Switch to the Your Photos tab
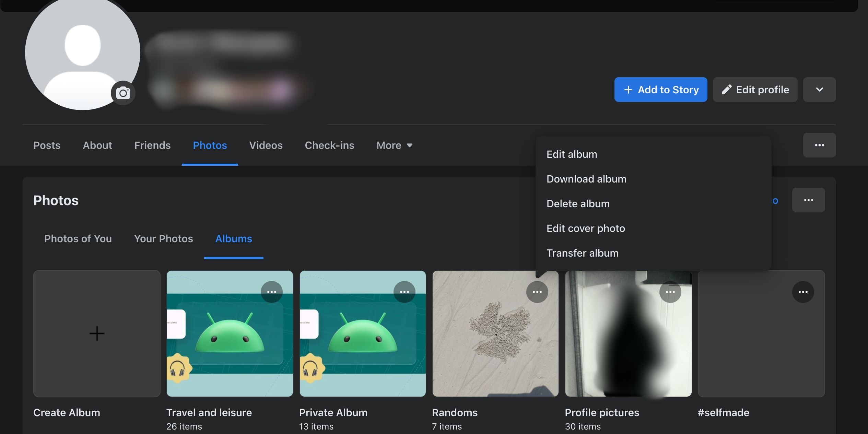The image size is (868, 434). (x=163, y=239)
